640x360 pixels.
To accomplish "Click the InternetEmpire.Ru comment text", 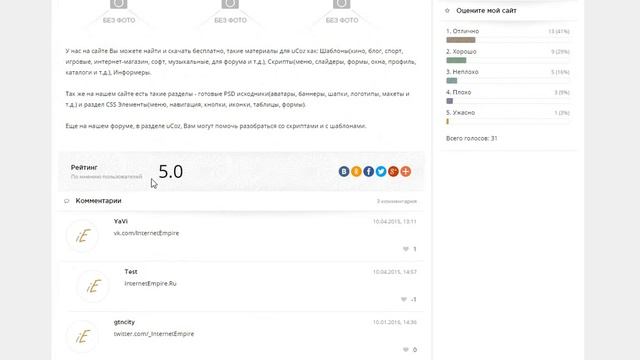I will pos(151,283).
